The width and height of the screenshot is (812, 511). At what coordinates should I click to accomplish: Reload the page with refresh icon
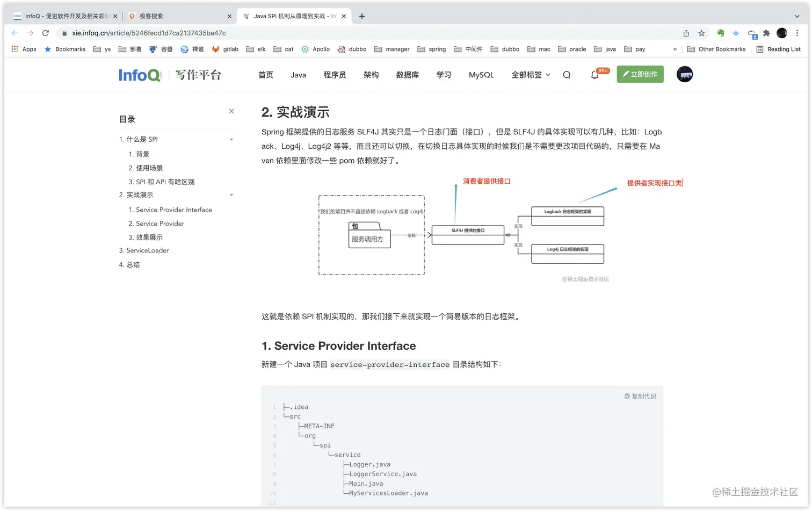[x=46, y=33]
